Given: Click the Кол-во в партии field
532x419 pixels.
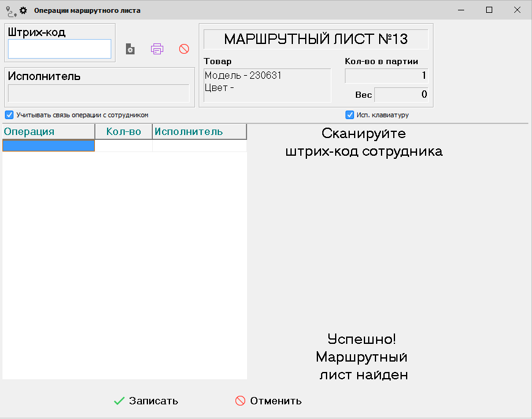Looking at the screenshot, I should tap(386, 76).
